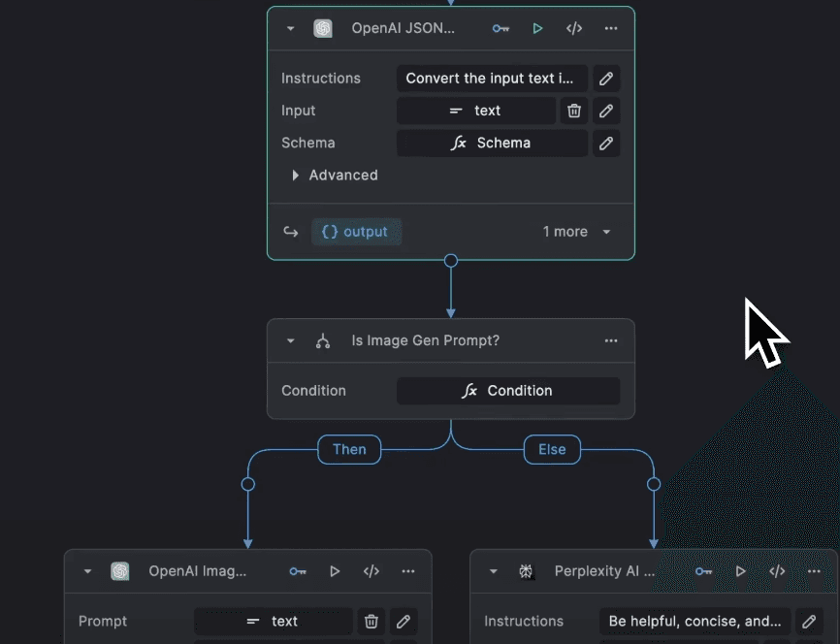Viewport: 840px width, 644px height.
Task: Click the Then branch connector circle
Action: tap(248, 484)
